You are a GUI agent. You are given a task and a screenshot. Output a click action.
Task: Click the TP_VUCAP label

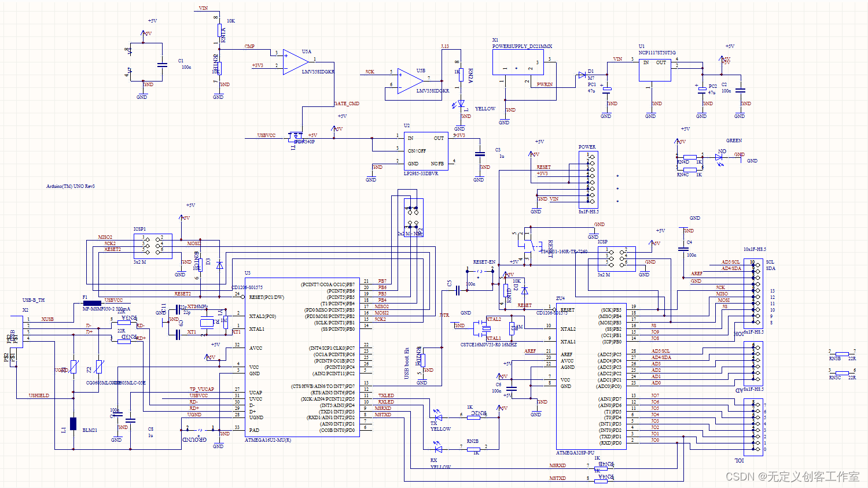202,389
